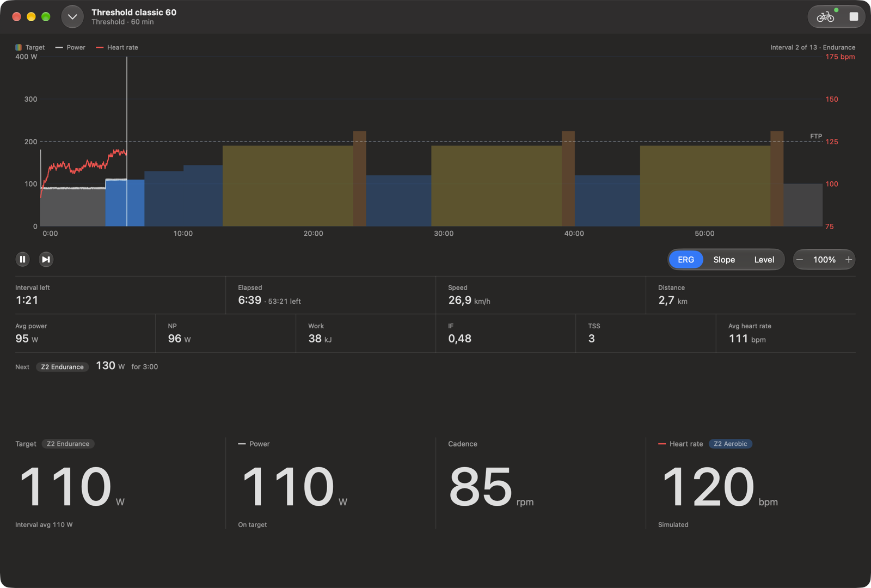This screenshot has height=588, width=871.
Task: Click the 53:21 left remaining time
Action: pos(284,301)
